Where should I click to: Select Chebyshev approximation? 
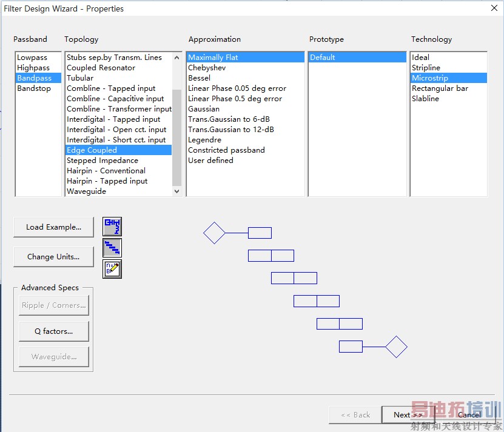[245, 68]
